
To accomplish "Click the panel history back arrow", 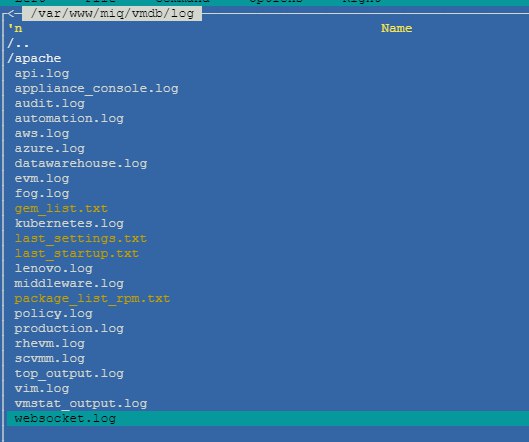I will [11, 13].
